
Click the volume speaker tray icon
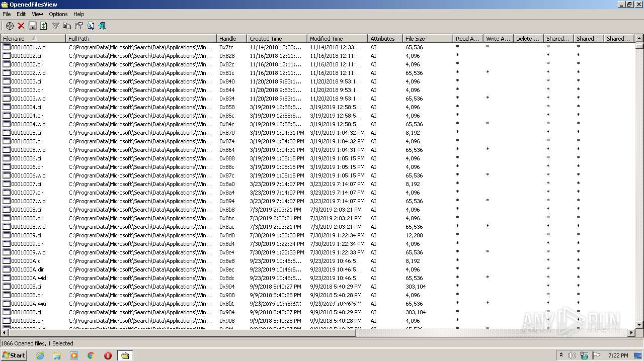tap(572, 355)
